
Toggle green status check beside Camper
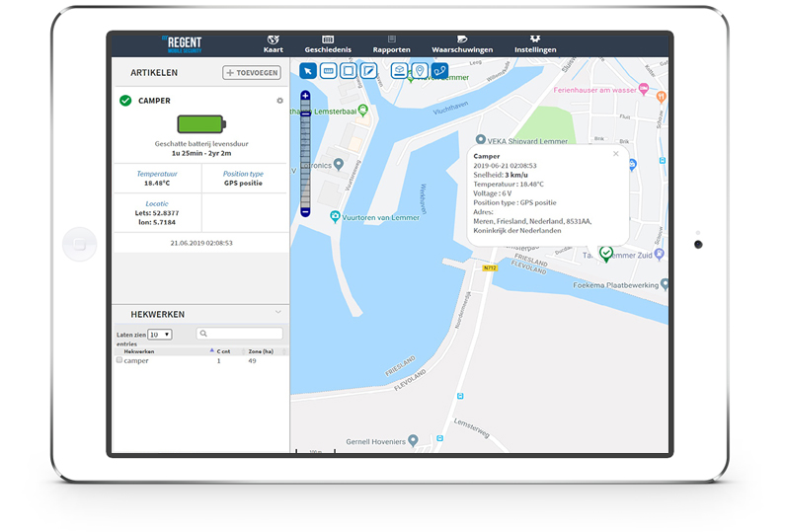coord(125,101)
